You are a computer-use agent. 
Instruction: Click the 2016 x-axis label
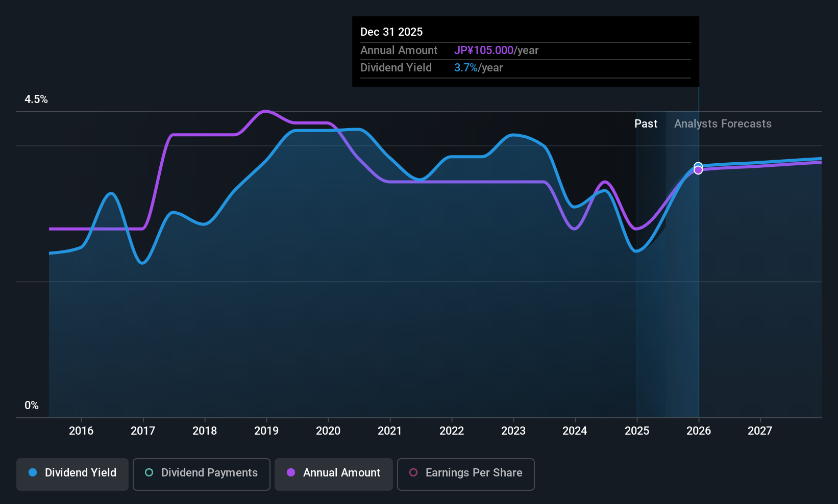coord(81,431)
